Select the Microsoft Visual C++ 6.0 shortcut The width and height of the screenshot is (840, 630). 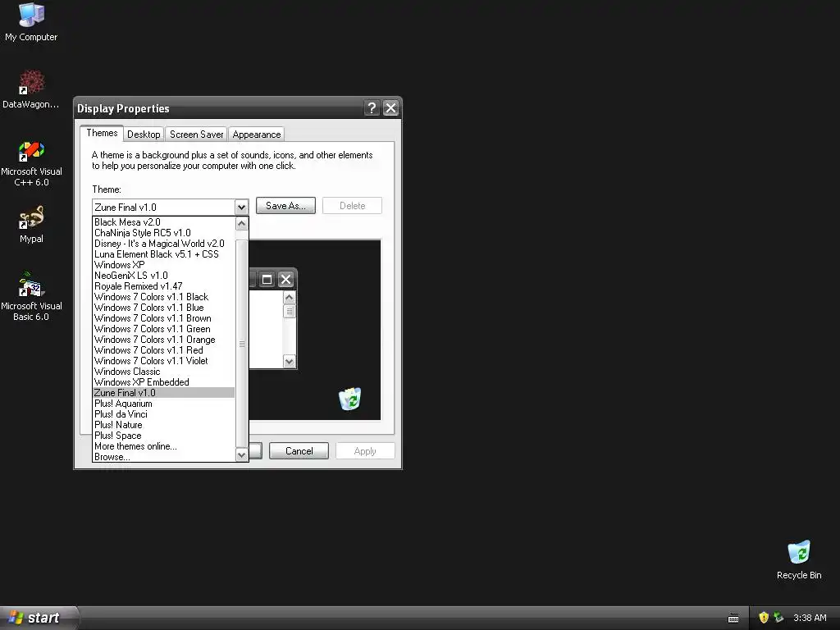click(31, 163)
